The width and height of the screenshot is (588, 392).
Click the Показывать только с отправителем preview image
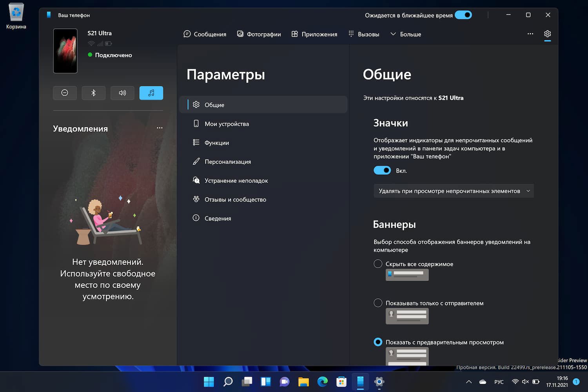pos(407,316)
